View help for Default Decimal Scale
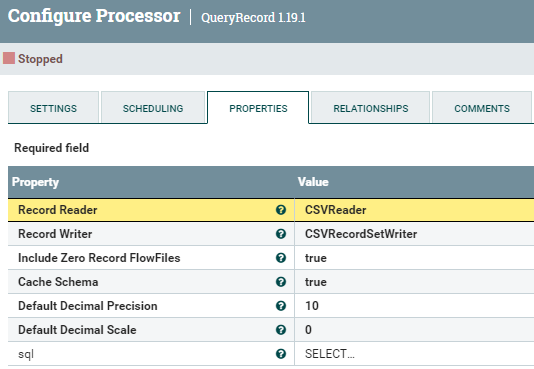Viewport: 534px width, 369px height. coord(281,330)
